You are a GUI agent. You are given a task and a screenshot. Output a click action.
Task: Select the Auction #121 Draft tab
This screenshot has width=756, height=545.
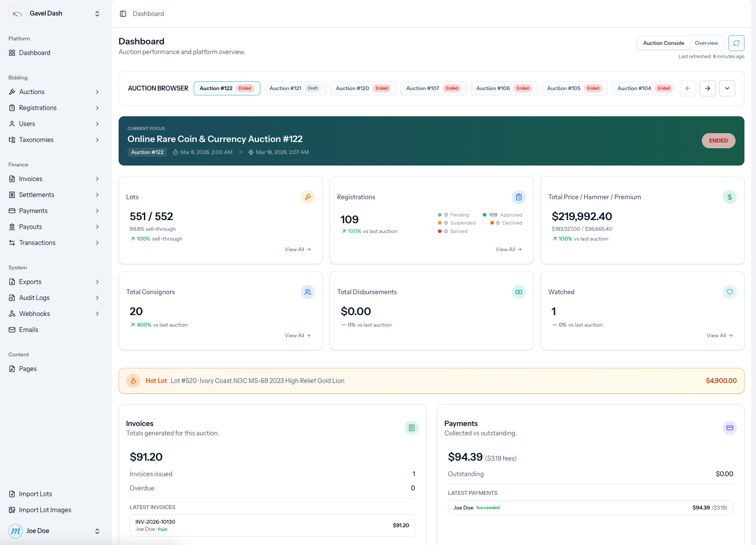click(295, 88)
